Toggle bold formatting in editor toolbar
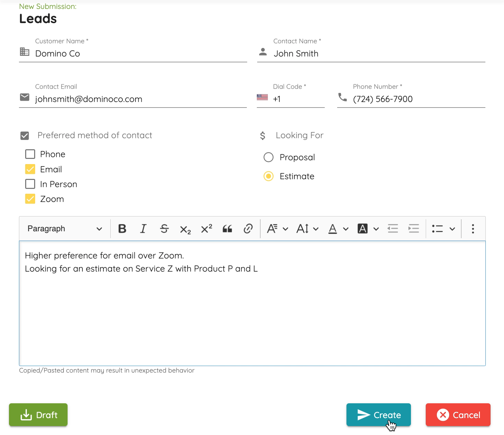 [x=122, y=229]
